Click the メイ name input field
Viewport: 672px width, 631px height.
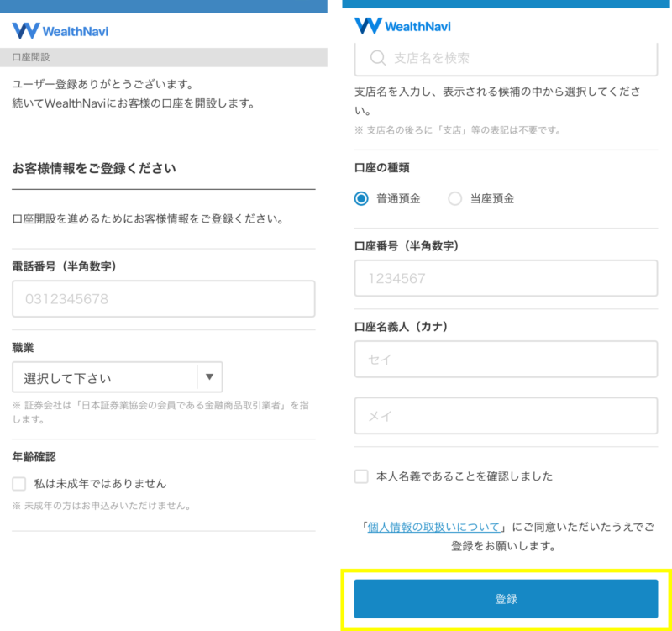(507, 416)
